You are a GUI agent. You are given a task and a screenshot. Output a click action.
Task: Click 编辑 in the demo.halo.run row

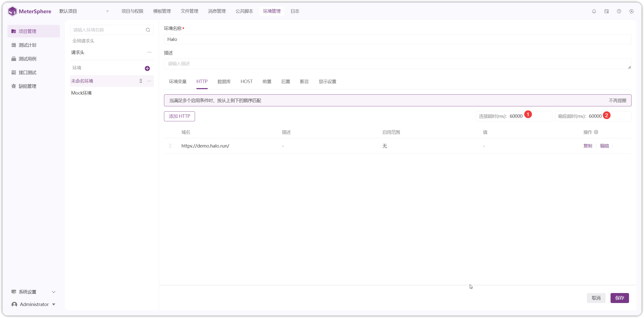tap(604, 146)
